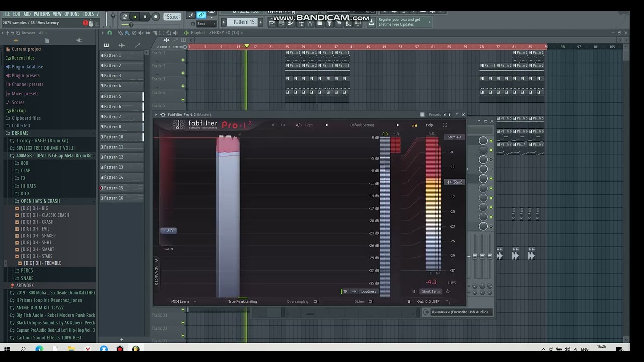Expand the 808 subfolder
644x362 pixels.
point(24,163)
